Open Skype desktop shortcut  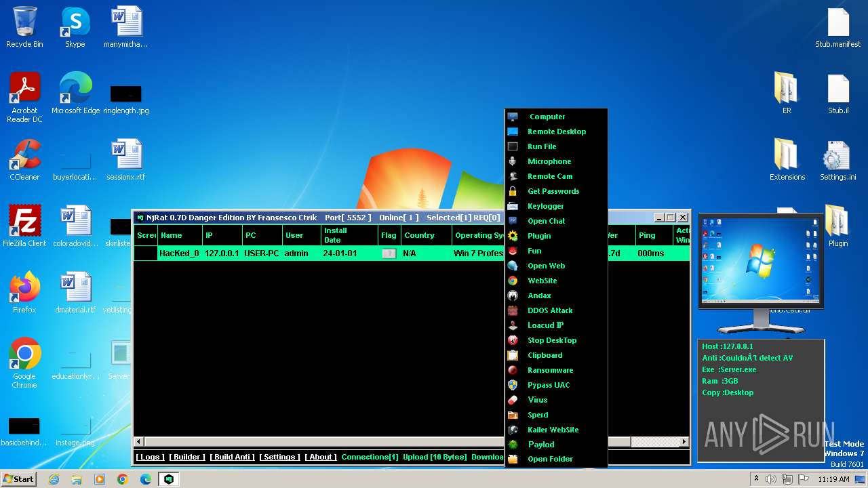[75, 28]
